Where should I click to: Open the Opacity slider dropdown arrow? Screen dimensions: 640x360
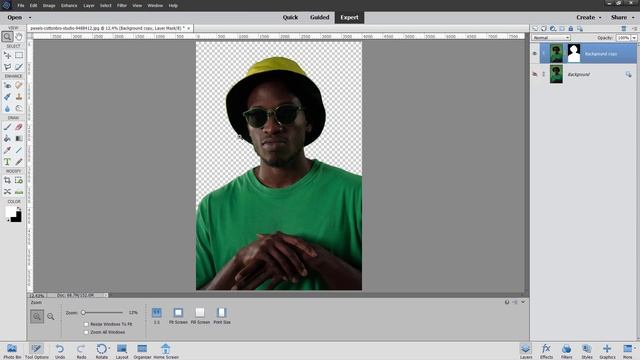(634, 38)
